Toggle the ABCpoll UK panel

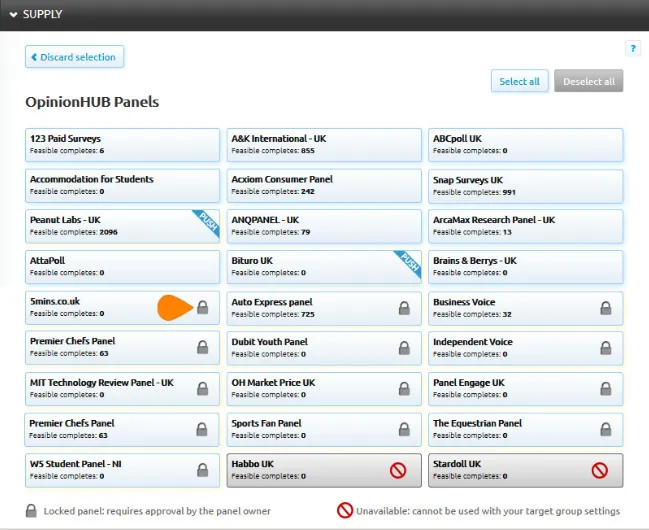click(526, 145)
